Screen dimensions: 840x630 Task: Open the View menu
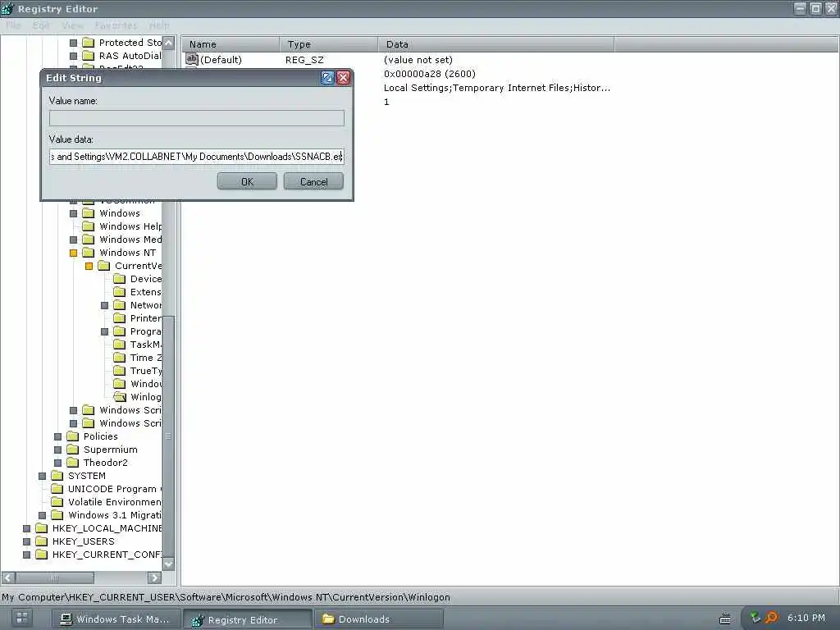72,25
